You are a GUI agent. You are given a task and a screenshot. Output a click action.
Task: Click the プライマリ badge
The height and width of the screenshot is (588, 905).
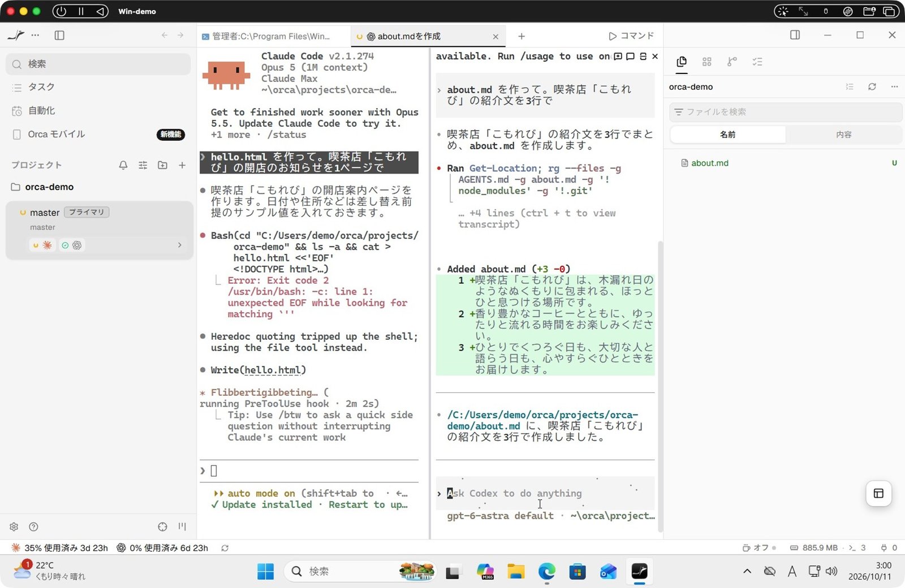[x=87, y=212]
